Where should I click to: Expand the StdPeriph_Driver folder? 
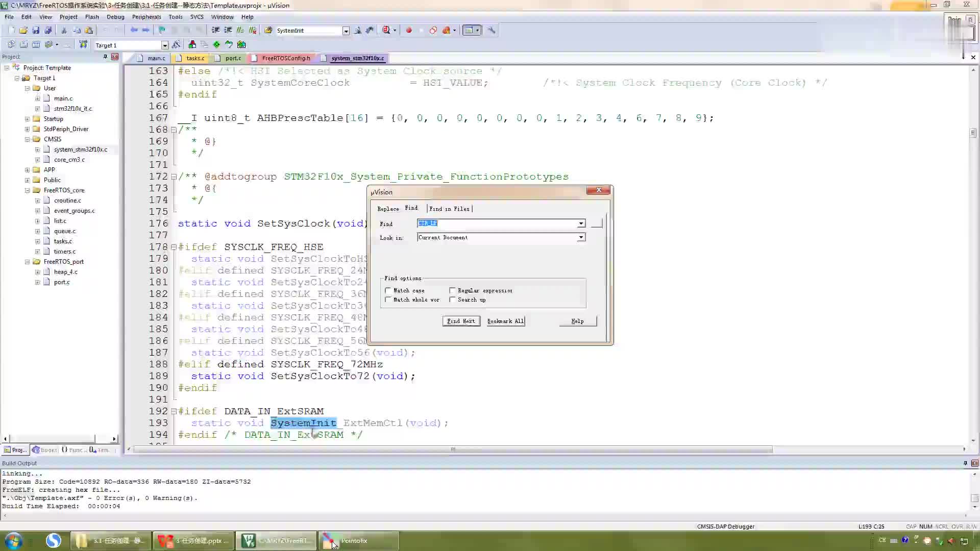tap(27, 129)
